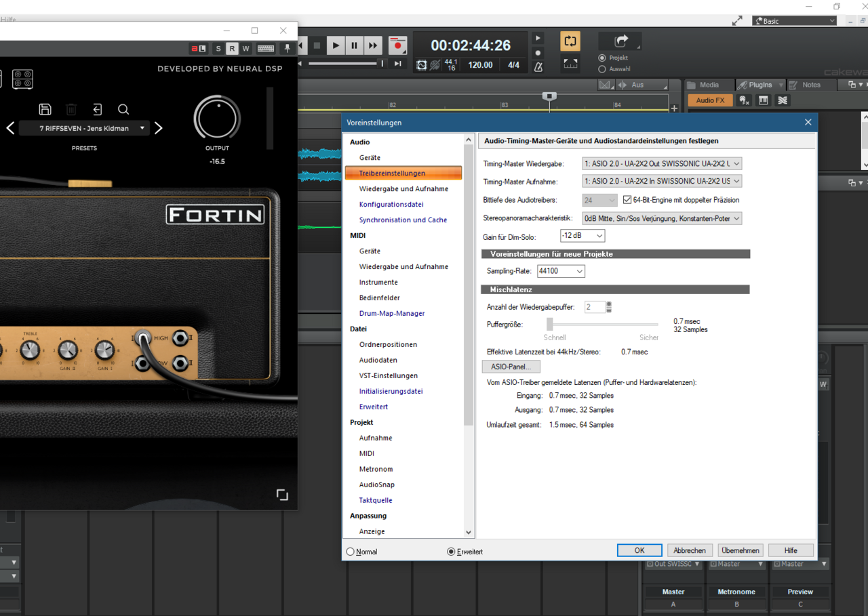The image size is (868, 616).
Task: Open Timing-Master Wiedergabe dropdown
Action: click(662, 163)
